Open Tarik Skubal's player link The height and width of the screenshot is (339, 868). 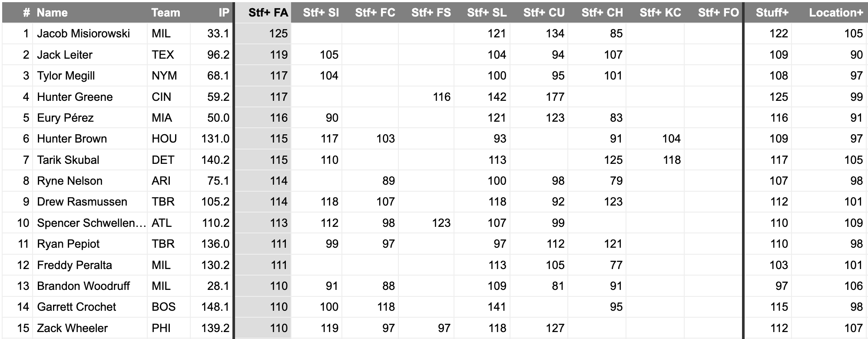[x=68, y=160]
